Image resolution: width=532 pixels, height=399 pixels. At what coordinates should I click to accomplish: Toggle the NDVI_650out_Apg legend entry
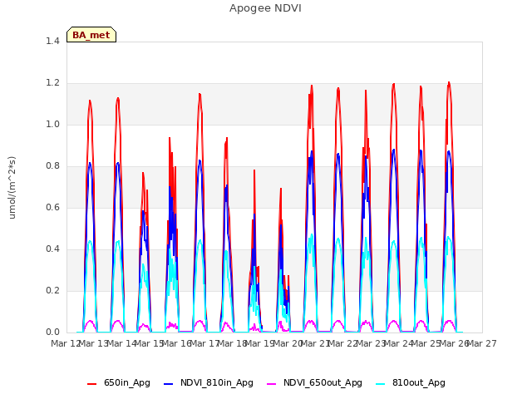pyautogui.click(x=314, y=382)
